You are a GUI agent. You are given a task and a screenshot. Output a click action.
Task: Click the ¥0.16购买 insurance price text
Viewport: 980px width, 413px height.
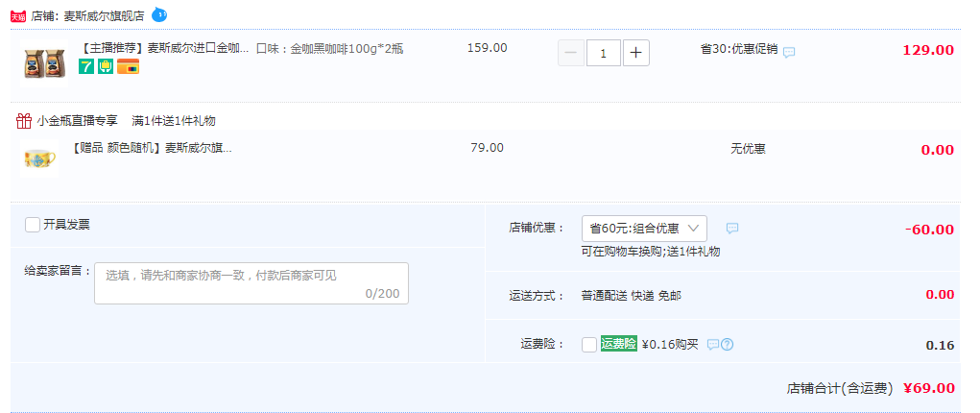coord(670,344)
